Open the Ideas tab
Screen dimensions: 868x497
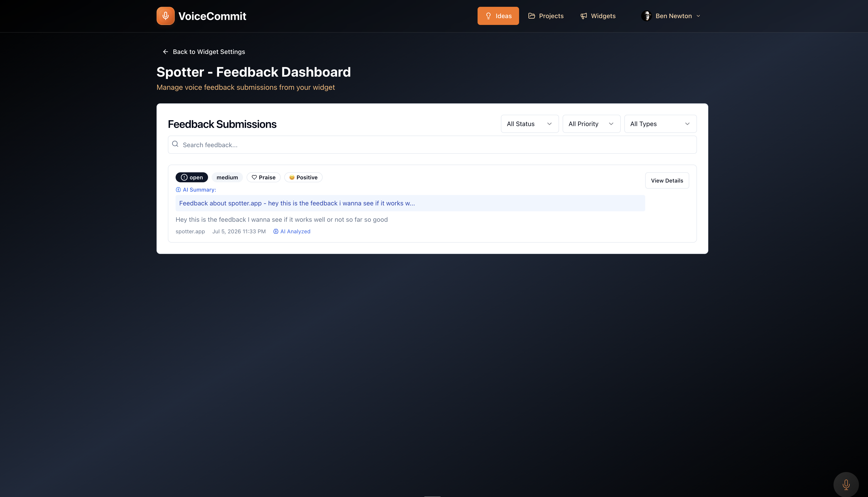(498, 16)
